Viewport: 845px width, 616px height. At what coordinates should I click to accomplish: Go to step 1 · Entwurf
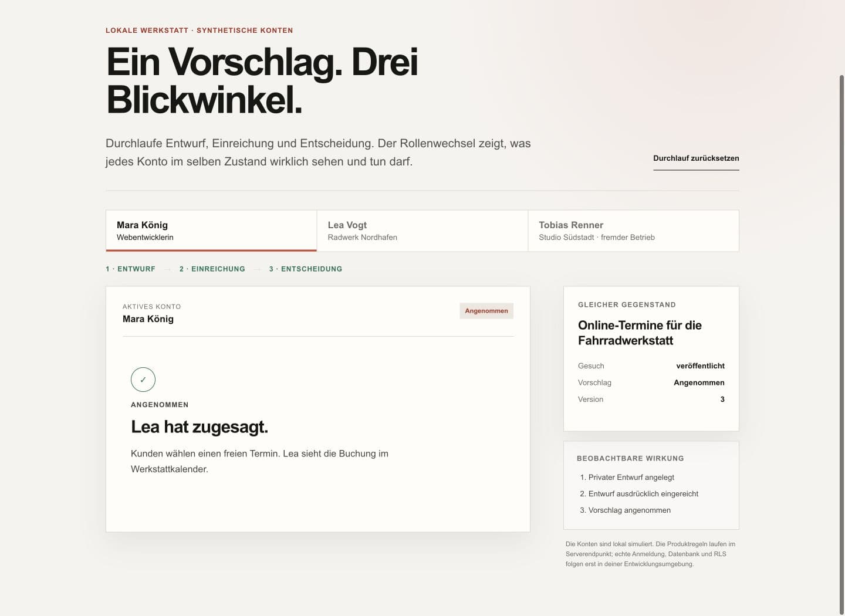coord(130,269)
